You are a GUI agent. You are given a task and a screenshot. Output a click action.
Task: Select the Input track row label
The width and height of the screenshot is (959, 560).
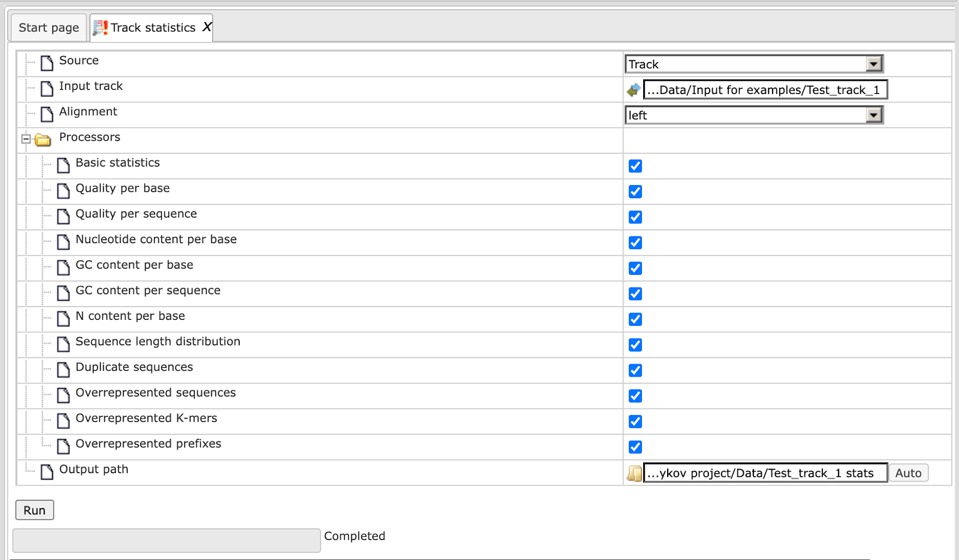[91, 86]
